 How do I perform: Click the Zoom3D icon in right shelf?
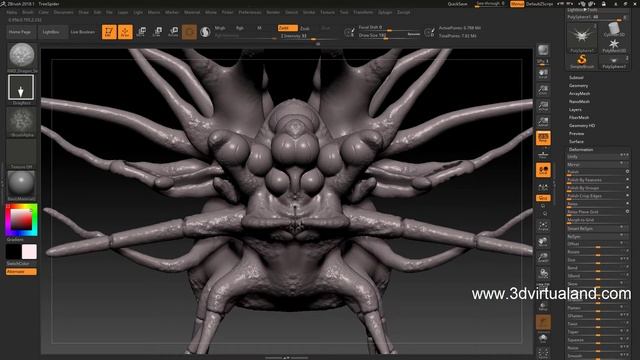543,258
